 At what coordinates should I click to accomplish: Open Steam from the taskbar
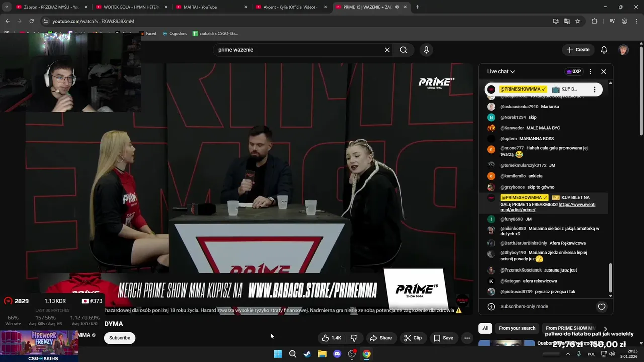[x=307, y=354]
